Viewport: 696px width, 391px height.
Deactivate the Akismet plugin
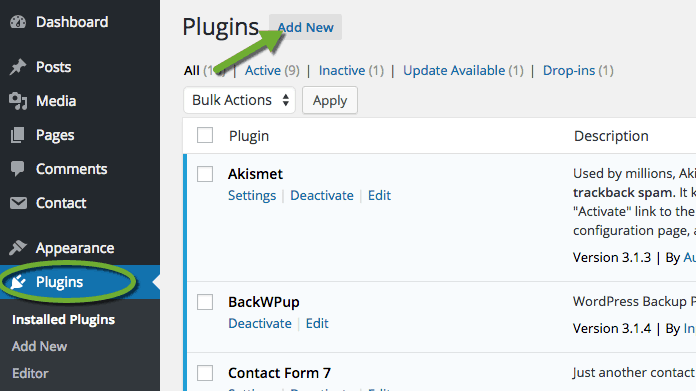pos(322,196)
